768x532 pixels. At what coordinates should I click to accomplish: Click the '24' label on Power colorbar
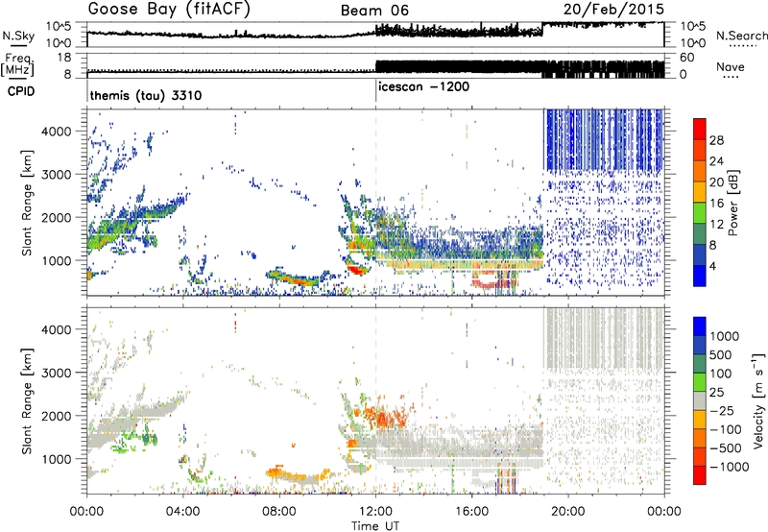click(x=716, y=161)
